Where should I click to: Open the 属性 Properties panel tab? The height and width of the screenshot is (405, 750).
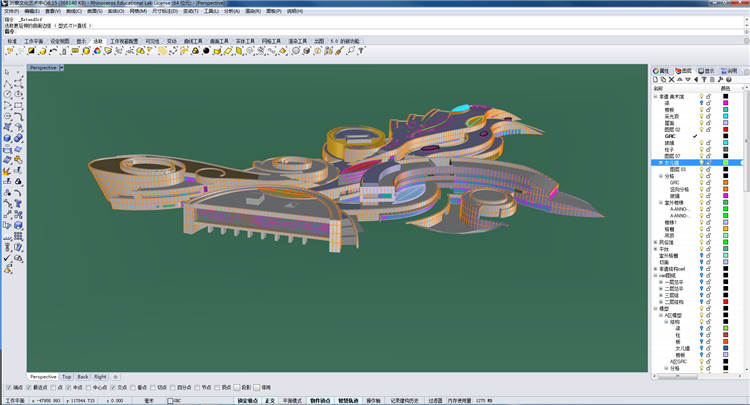click(x=663, y=71)
